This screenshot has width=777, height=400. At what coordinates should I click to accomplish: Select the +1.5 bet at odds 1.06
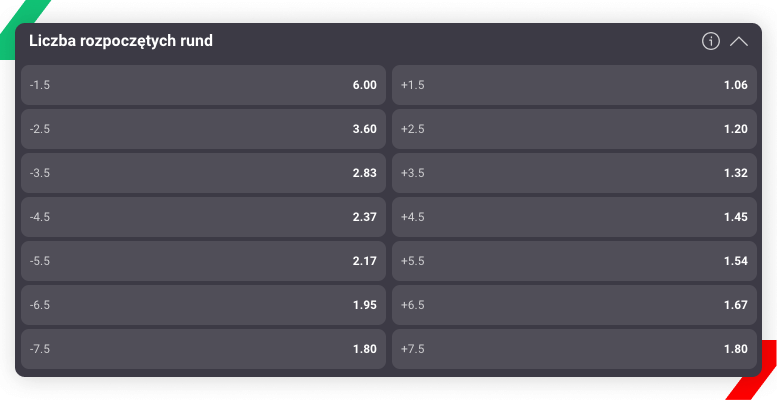(574, 85)
